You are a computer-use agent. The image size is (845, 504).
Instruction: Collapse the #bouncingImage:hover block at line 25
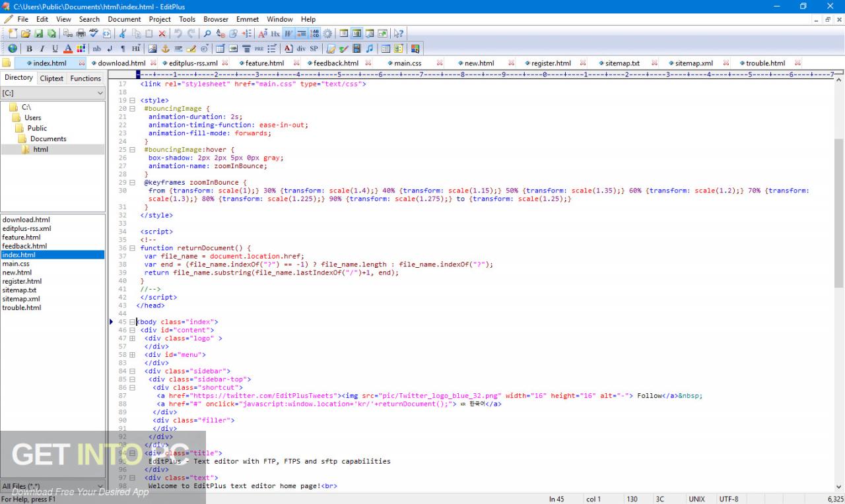132,150
